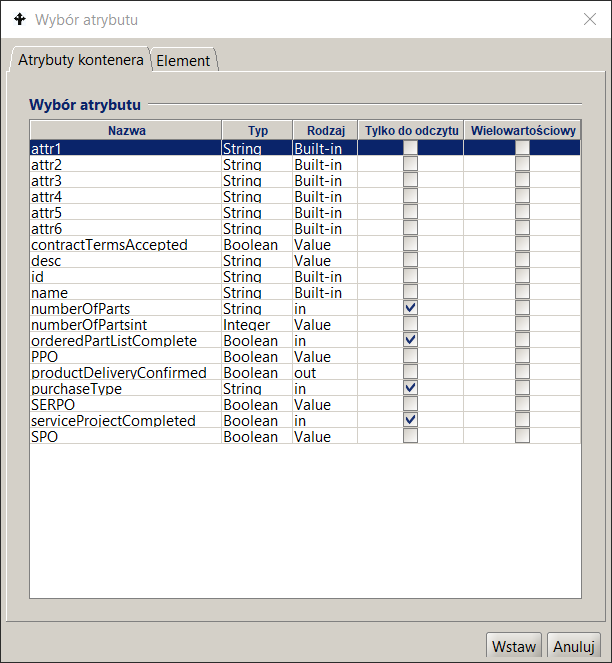Toggle read-only checkbox for serviceProjectCompleted
Viewport: 612px width, 663px height.
pyautogui.click(x=410, y=420)
